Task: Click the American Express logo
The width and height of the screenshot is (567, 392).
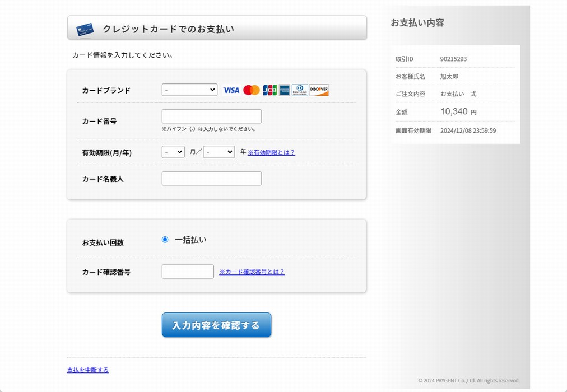Action: point(285,90)
